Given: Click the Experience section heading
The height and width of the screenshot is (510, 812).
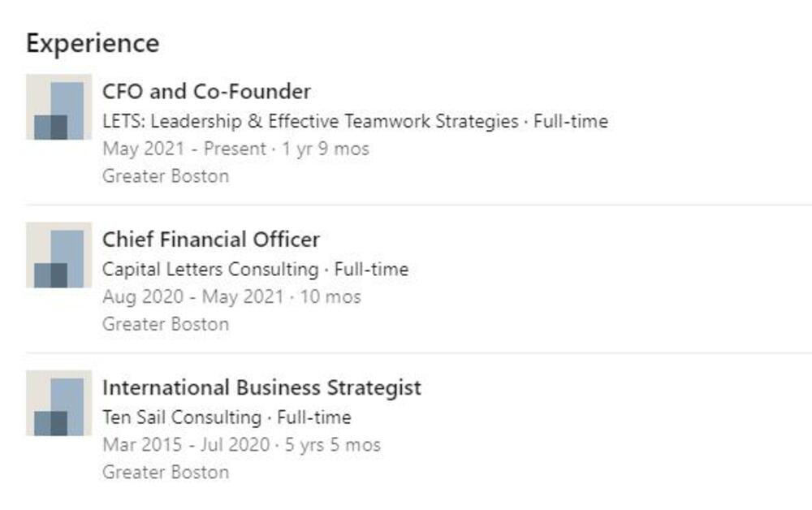Looking at the screenshot, I should point(93,43).
